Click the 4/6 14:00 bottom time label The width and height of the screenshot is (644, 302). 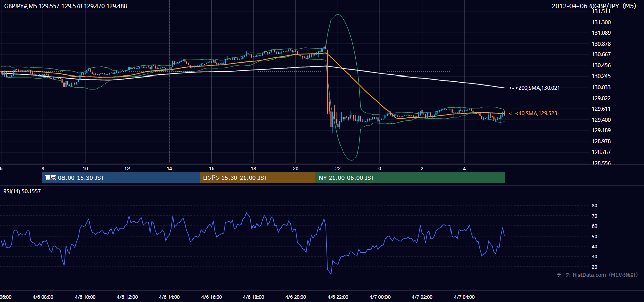click(169, 297)
